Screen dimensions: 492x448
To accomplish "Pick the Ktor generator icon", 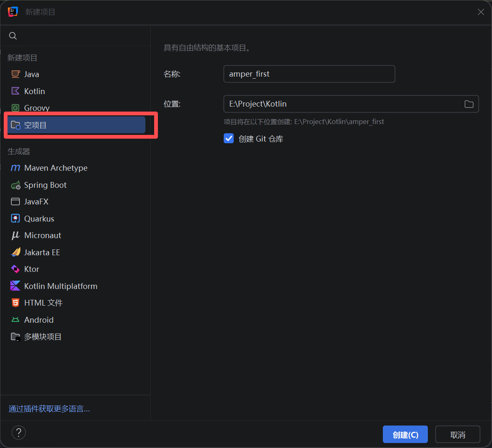I will pyautogui.click(x=15, y=269).
